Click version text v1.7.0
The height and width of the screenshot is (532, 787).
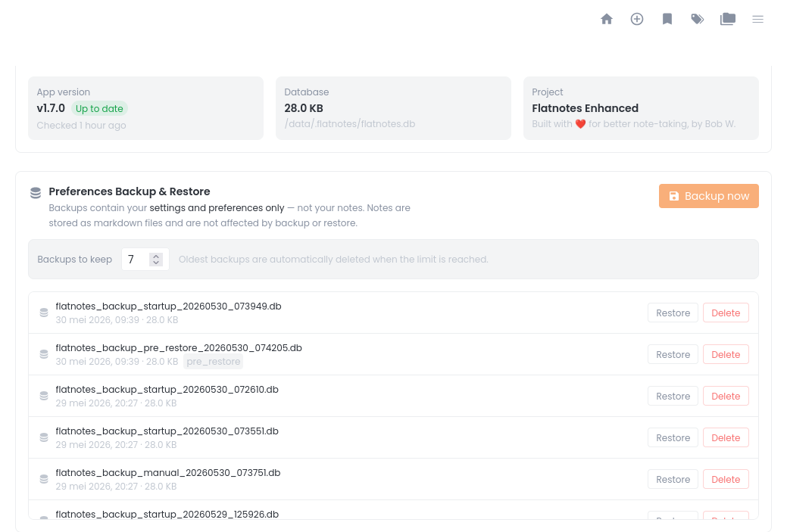pyautogui.click(x=51, y=108)
